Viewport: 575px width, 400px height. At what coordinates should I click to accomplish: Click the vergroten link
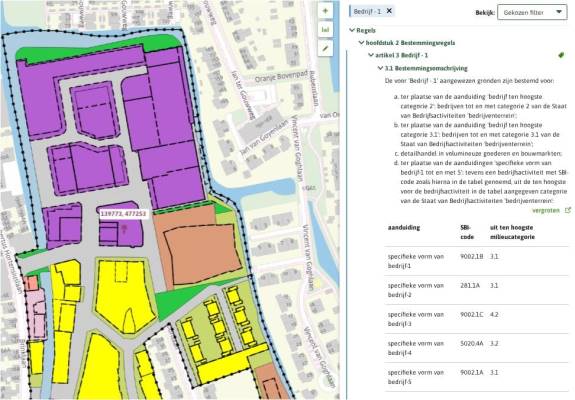click(546, 210)
